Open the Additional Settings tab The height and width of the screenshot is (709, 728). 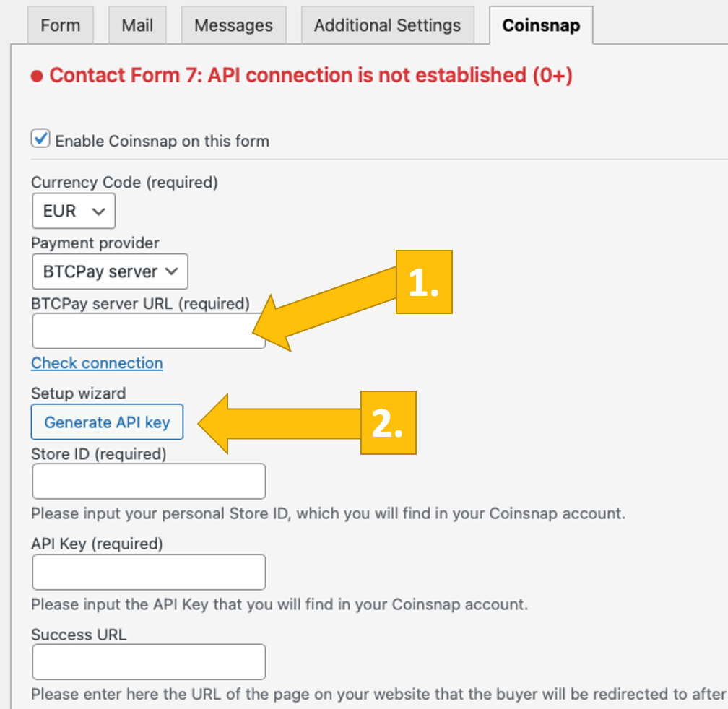pyautogui.click(x=387, y=25)
